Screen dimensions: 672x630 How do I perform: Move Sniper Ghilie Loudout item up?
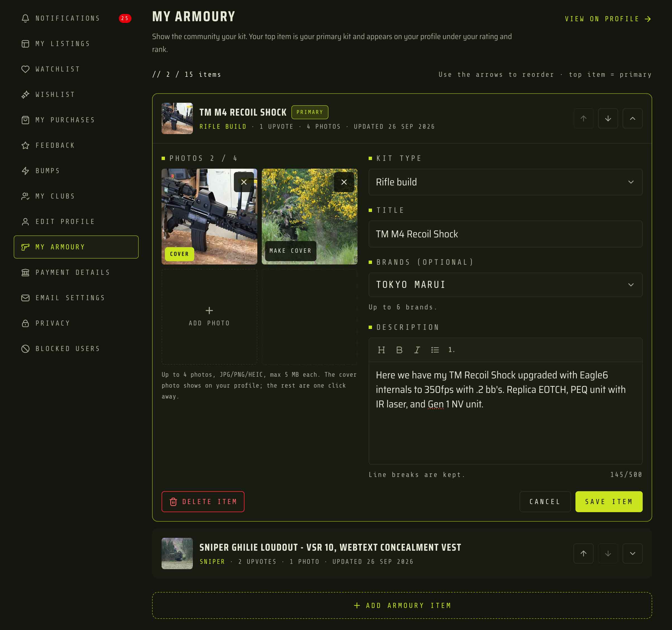584,553
